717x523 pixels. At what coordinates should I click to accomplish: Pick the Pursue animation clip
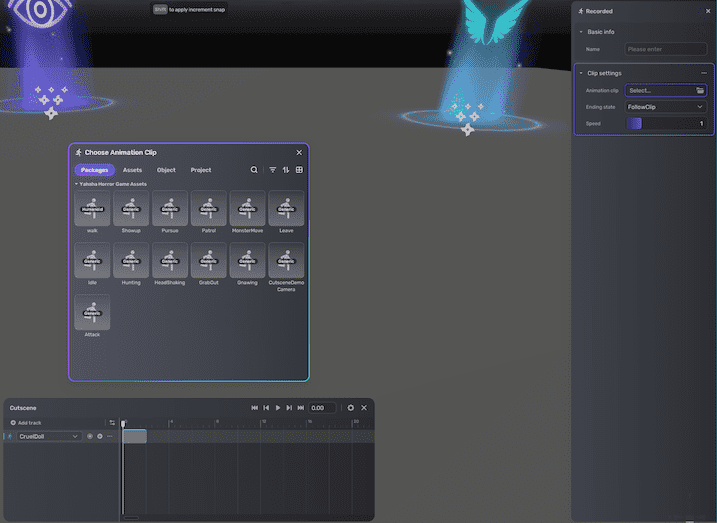(170, 208)
